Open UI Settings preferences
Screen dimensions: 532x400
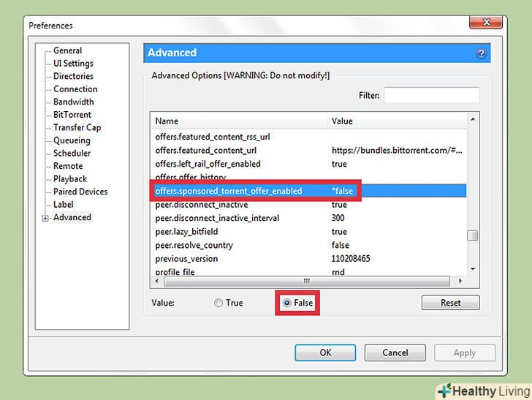73,64
